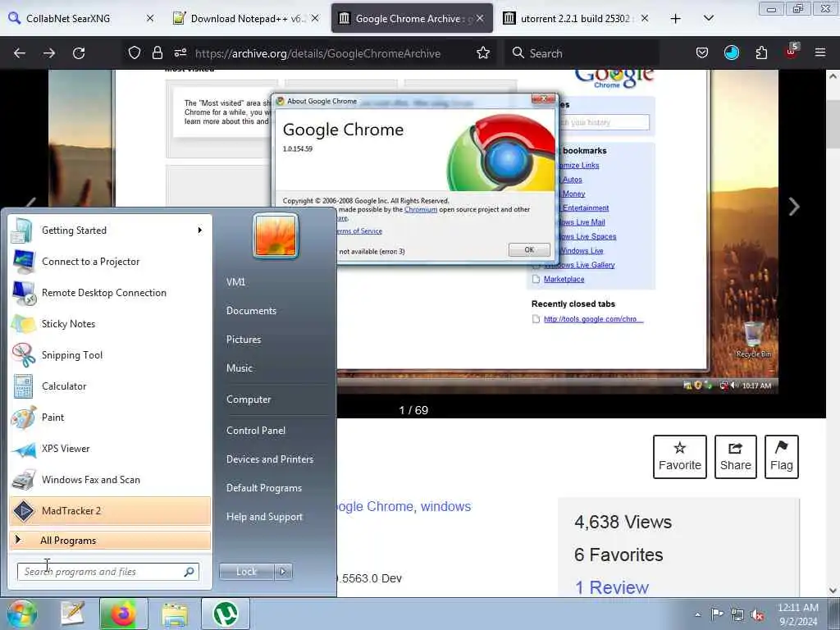840x630 pixels.
Task: Launch Connect to a Projector
Action: [110, 262]
